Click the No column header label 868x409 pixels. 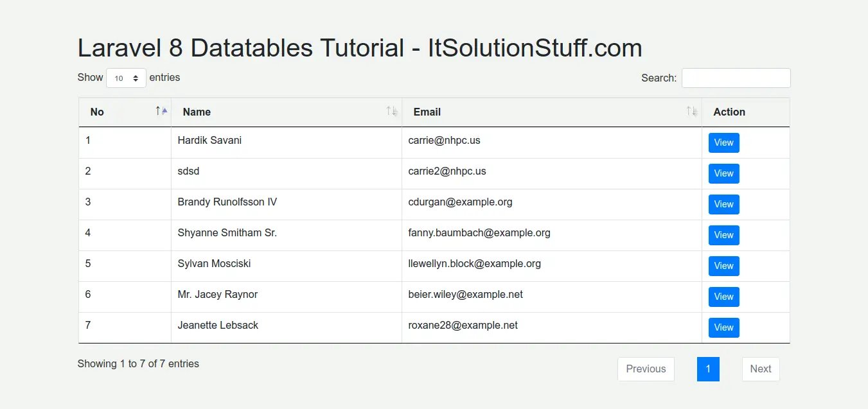[97, 112]
